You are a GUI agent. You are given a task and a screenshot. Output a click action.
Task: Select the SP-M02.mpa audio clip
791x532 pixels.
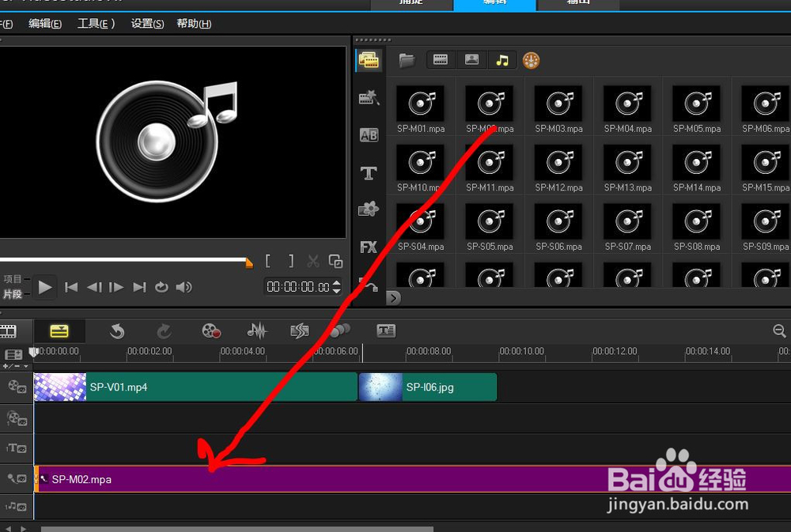[412, 479]
